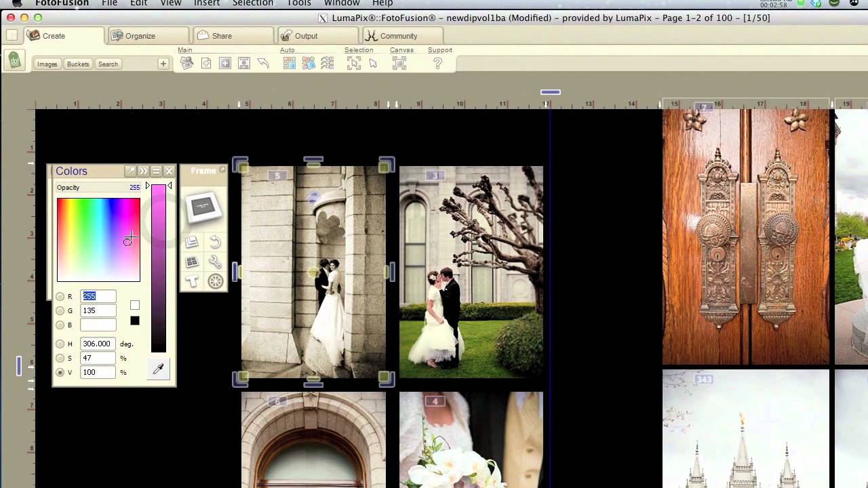Viewport: 868px width, 488px height.
Task: Click the Main images tool icon
Action: (x=187, y=63)
